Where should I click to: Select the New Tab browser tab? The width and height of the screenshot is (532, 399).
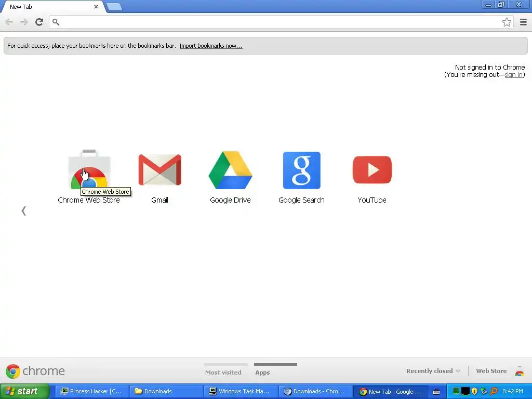52,7
